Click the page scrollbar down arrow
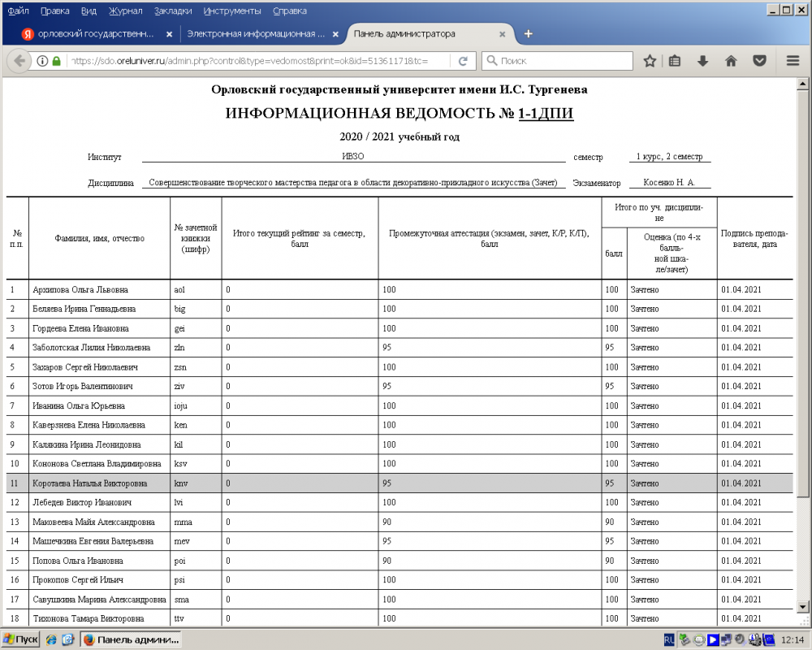The width and height of the screenshot is (812, 650). (803, 606)
